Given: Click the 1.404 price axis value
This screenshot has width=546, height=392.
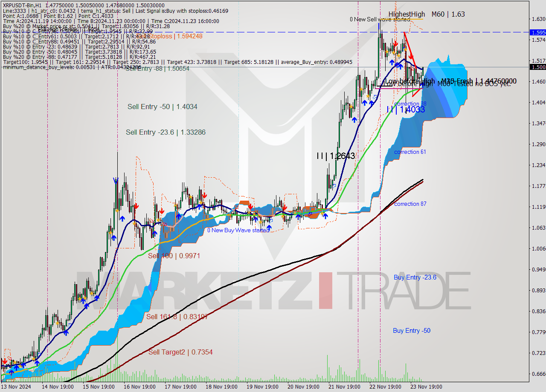Looking at the screenshot, I should tap(538, 102).
